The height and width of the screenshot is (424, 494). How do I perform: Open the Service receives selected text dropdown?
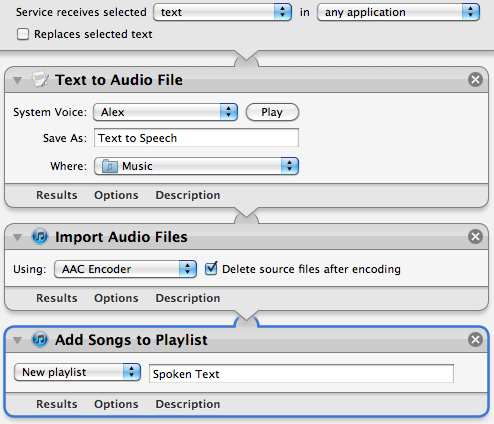(x=222, y=12)
